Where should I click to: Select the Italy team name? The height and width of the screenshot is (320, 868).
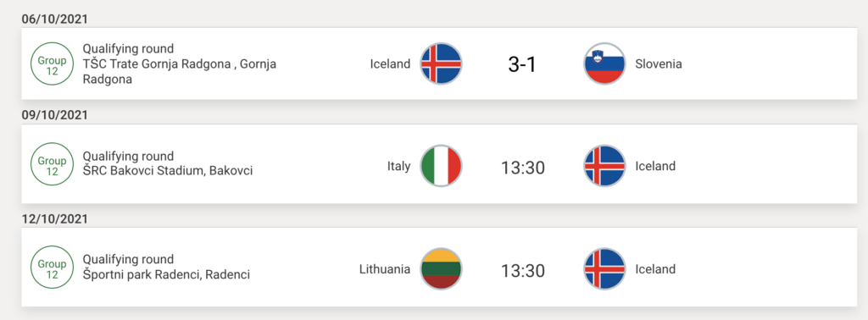399,166
